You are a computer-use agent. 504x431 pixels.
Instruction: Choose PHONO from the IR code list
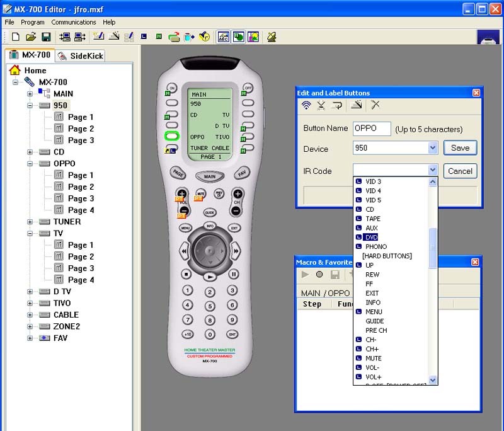pyautogui.click(x=375, y=246)
